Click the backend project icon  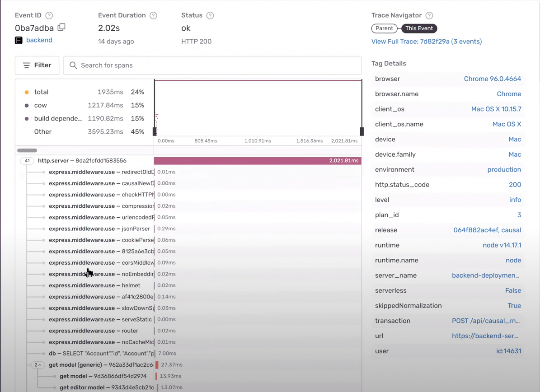click(x=19, y=40)
